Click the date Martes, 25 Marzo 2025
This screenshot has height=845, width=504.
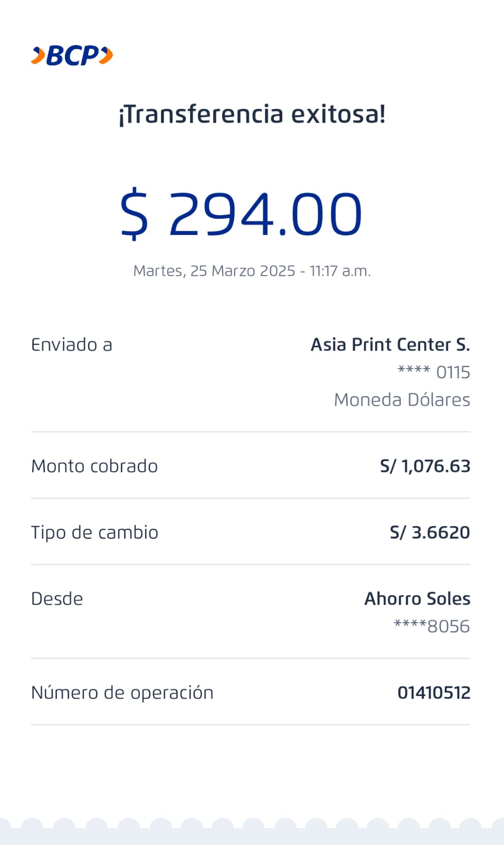[214, 271]
